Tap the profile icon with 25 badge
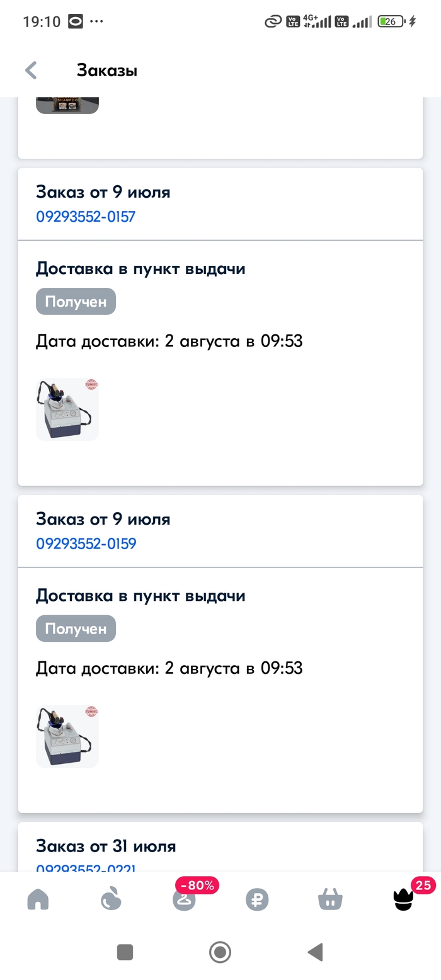 tap(403, 899)
